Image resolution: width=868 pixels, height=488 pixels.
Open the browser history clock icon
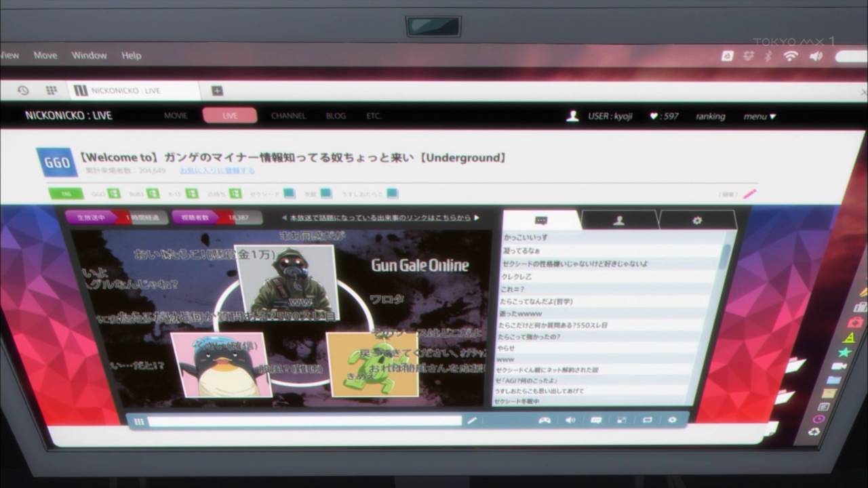point(23,90)
